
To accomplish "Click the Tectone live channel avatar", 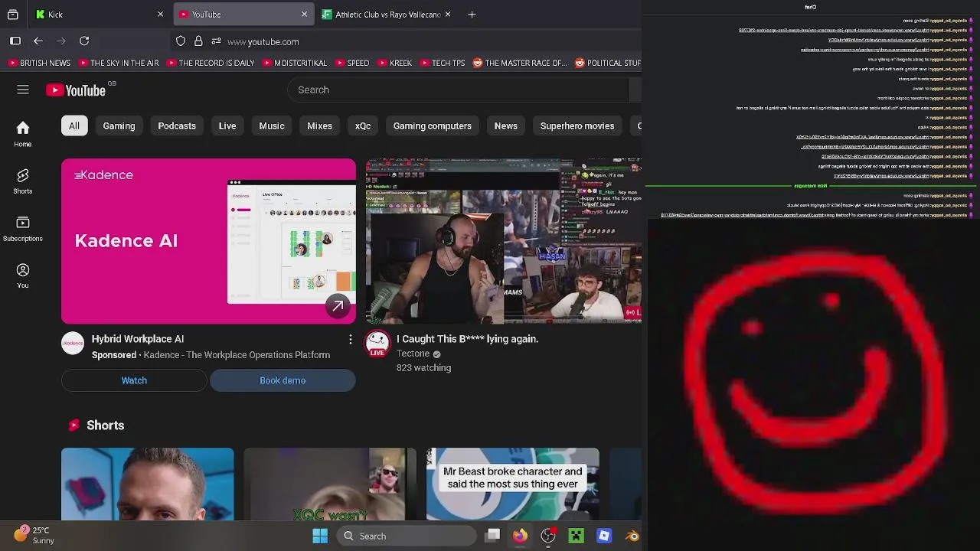I will pyautogui.click(x=377, y=344).
